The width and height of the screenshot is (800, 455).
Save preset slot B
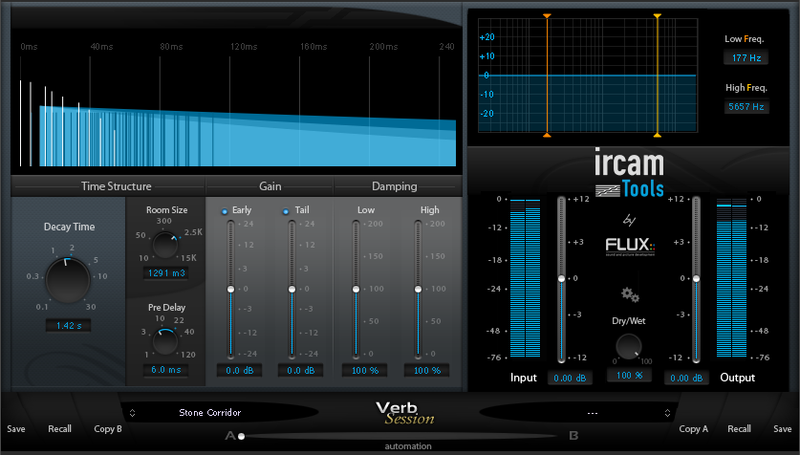tap(782, 429)
